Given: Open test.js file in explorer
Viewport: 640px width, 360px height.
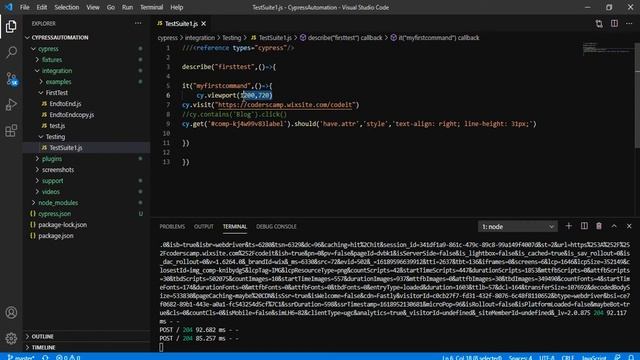Looking at the screenshot, I should pyautogui.click(x=57, y=126).
